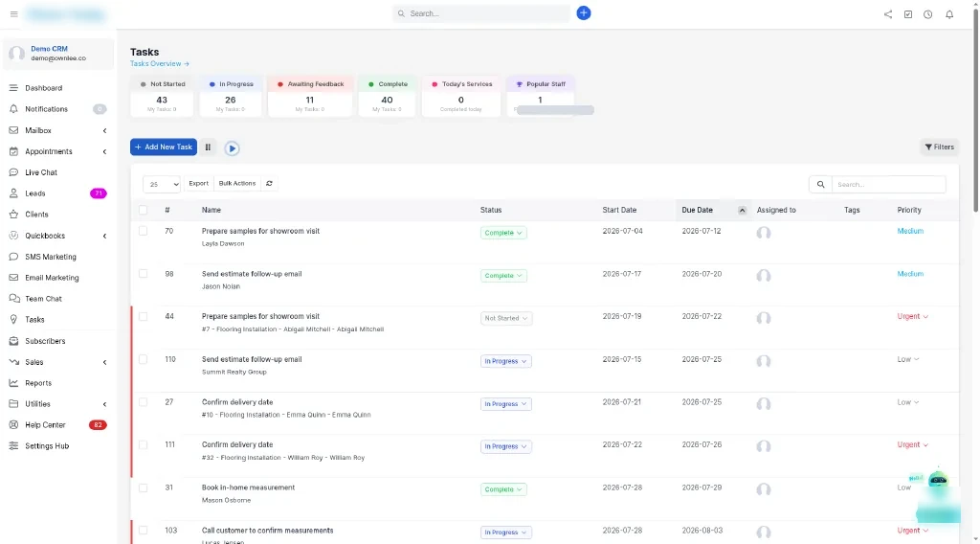980x544 pixels.
Task: Click the Team Chat sidebar icon
Action: [13, 299]
